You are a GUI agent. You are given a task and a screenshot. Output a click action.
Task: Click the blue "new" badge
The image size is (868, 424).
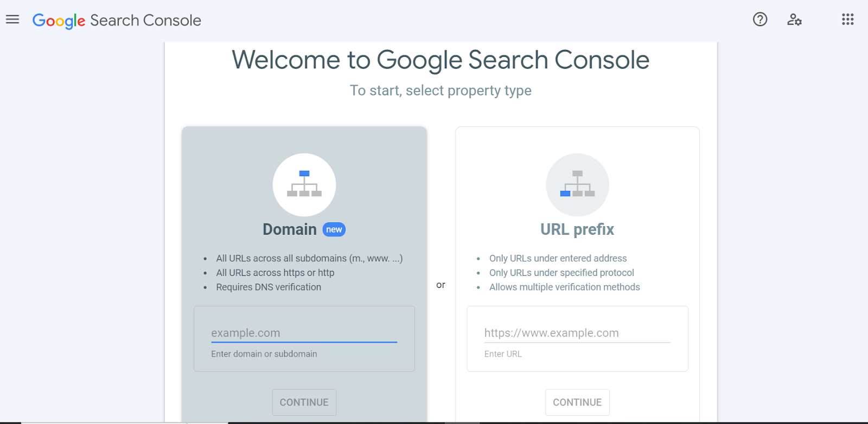(334, 229)
